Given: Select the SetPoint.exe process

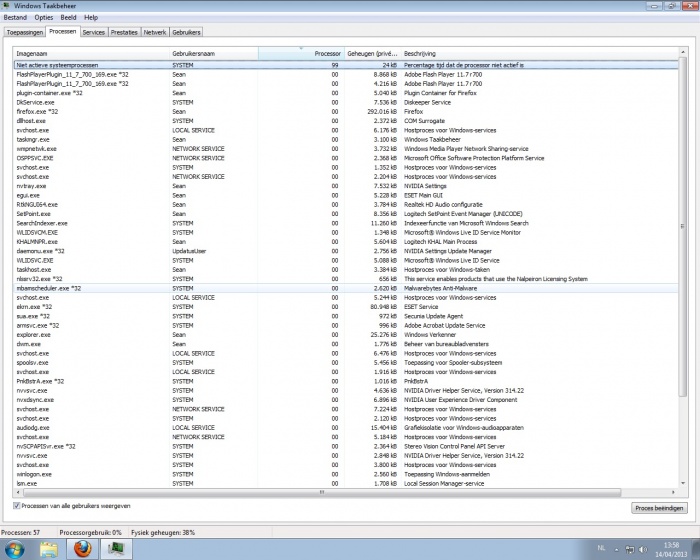Looking at the screenshot, I should click(x=346, y=214).
